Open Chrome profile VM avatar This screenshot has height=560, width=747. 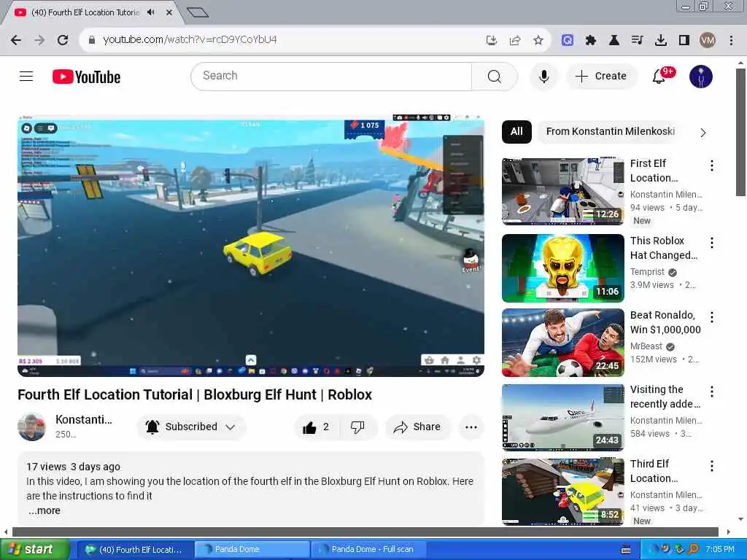click(x=708, y=41)
